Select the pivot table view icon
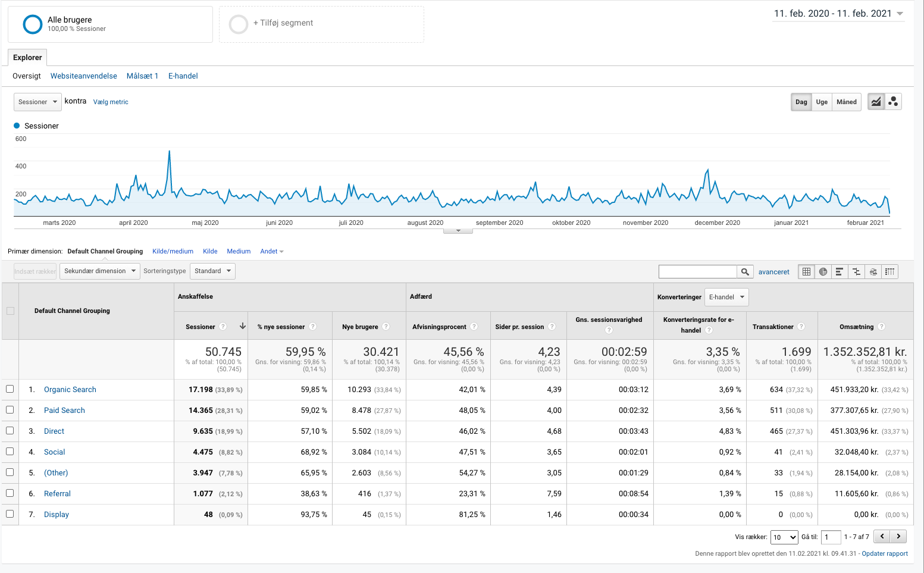Viewport: 924px width, 573px height. tap(889, 272)
